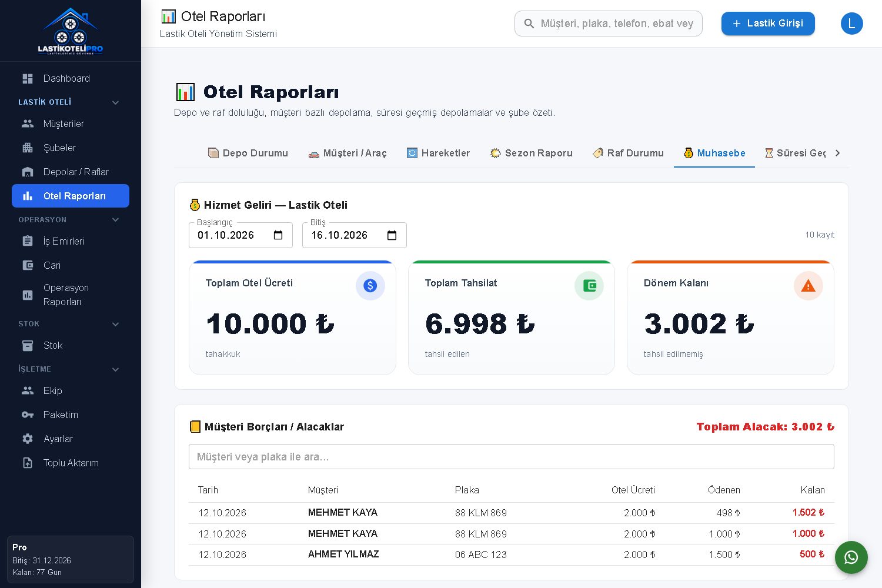882x588 pixels.
Task: Click the Lastik Girişi button
Action: pyautogui.click(x=768, y=24)
